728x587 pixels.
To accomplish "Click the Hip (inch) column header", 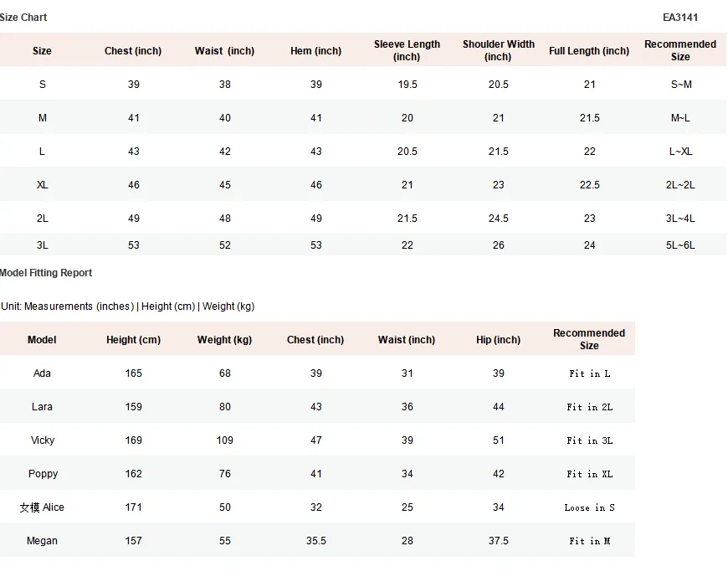I will point(498,340).
